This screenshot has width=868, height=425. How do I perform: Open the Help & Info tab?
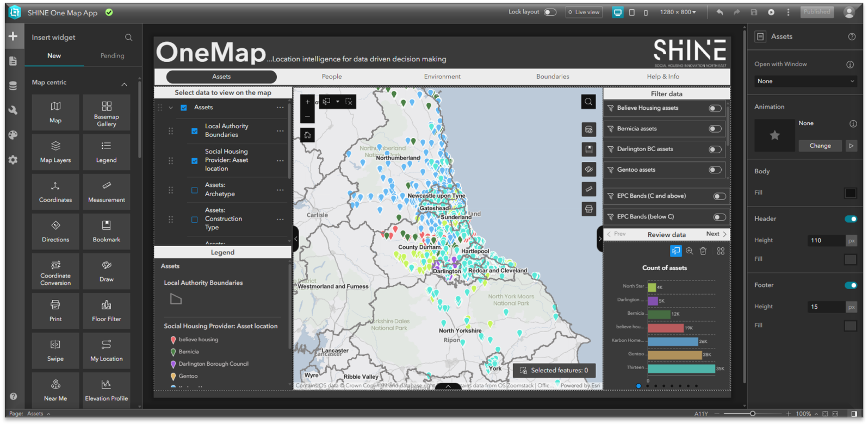click(x=663, y=77)
